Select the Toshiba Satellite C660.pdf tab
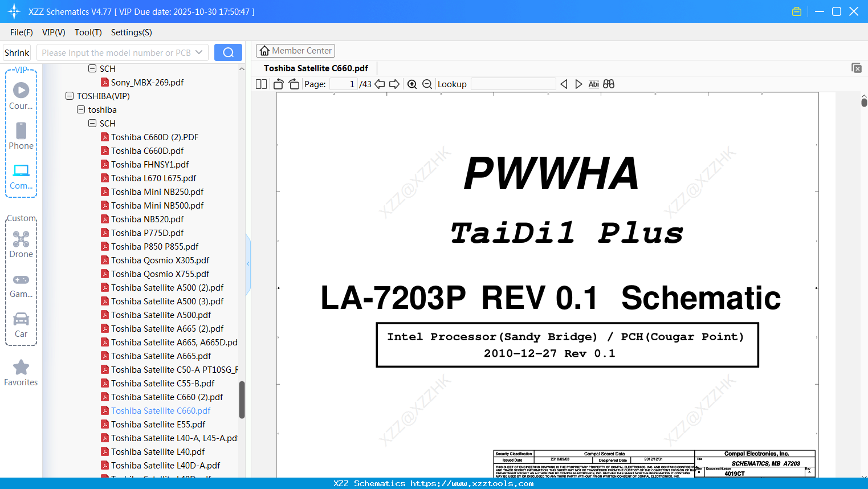This screenshot has height=489, width=868. 316,68
